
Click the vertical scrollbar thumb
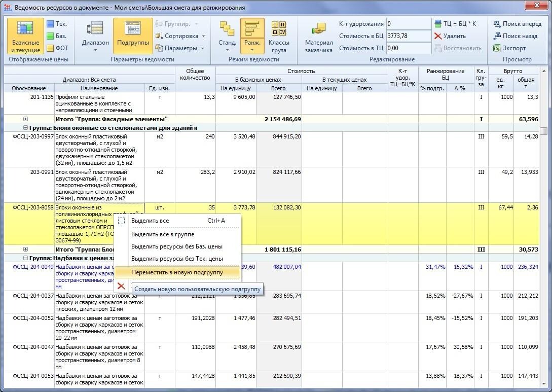544,131
